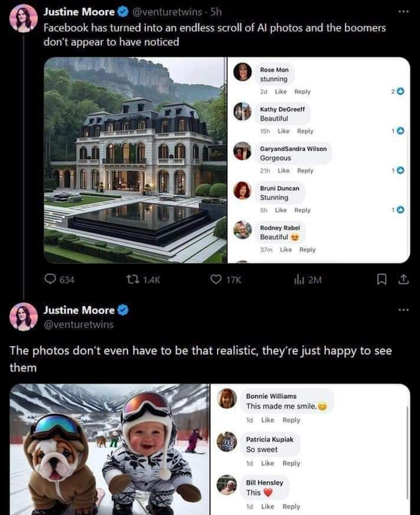
Task: Click the share upload icon
Action: [404, 279]
